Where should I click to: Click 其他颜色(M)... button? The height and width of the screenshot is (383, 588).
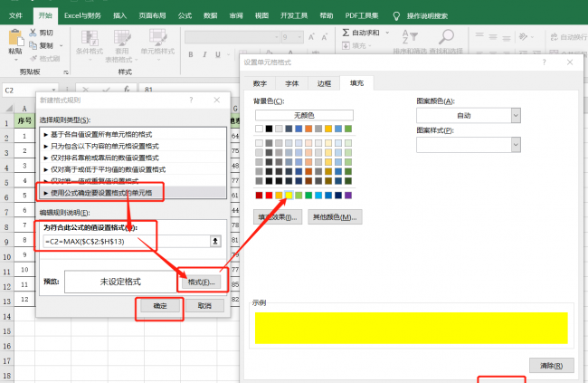pos(335,217)
